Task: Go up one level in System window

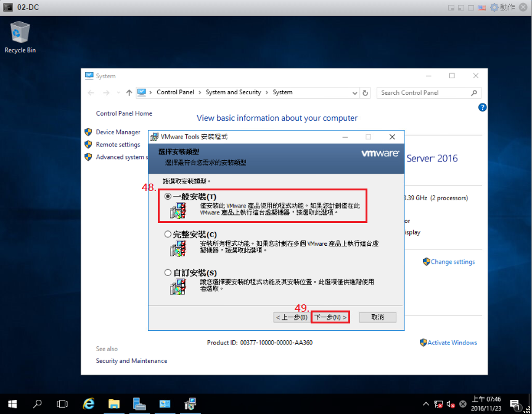Action: pos(129,92)
